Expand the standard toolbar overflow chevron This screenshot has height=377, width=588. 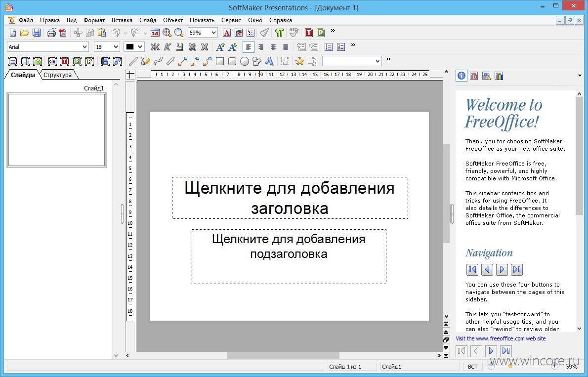coord(333,30)
